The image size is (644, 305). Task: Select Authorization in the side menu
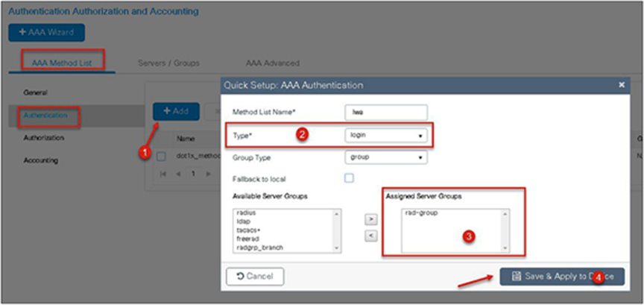(43, 138)
